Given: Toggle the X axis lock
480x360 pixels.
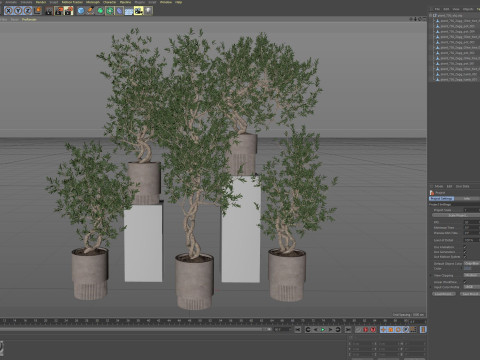Looking at the screenshot, I should 9,11.
